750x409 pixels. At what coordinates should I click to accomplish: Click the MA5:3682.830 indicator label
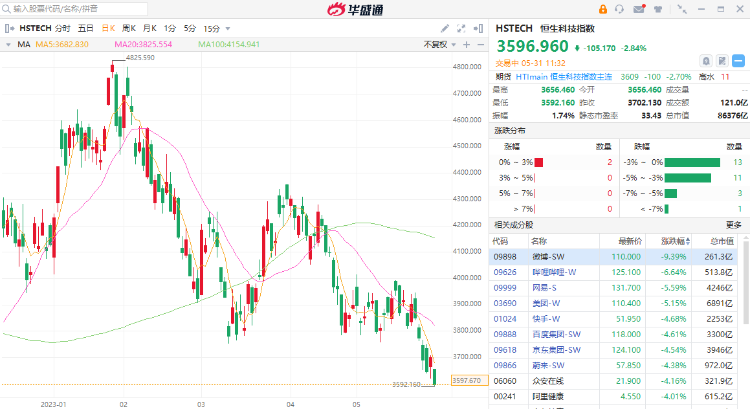click(62, 44)
